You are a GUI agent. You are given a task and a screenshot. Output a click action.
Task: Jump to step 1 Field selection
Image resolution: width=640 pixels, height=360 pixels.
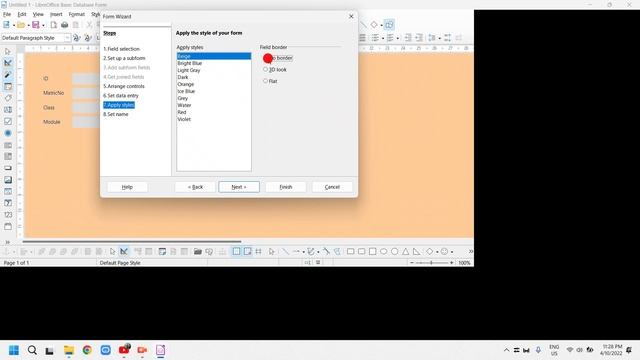121,49
